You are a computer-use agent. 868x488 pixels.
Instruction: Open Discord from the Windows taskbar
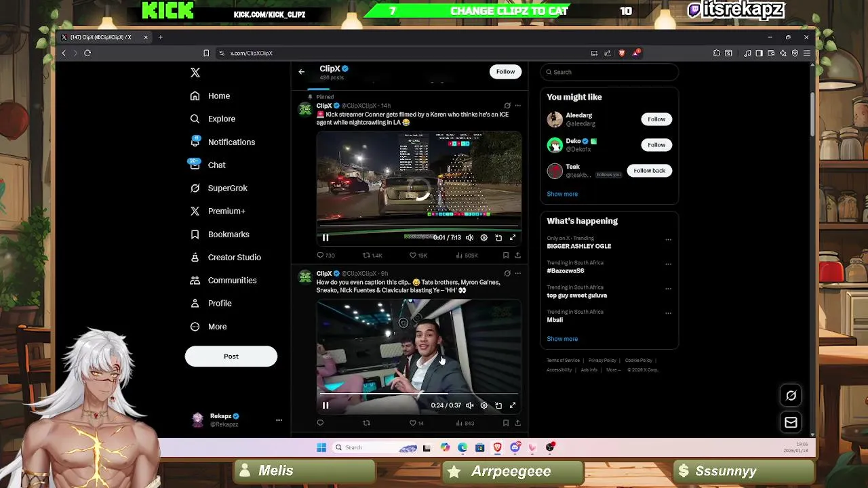click(515, 447)
